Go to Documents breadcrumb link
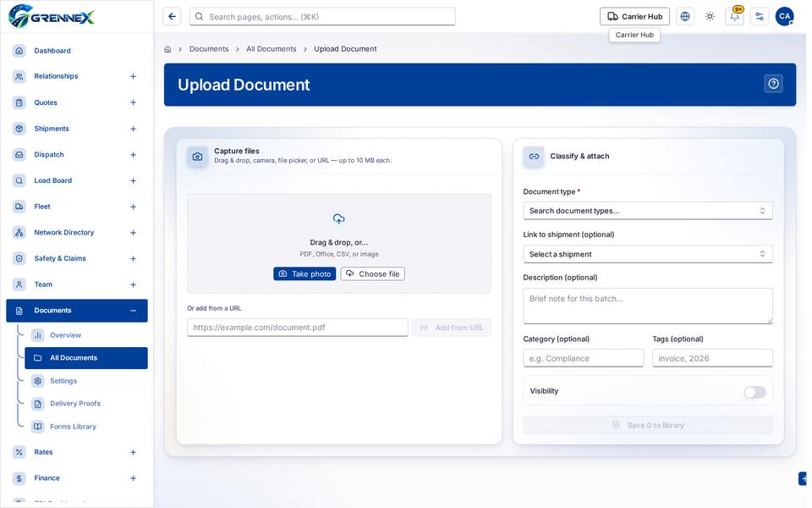Image resolution: width=812 pixels, height=508 pixels. (209, 49)
